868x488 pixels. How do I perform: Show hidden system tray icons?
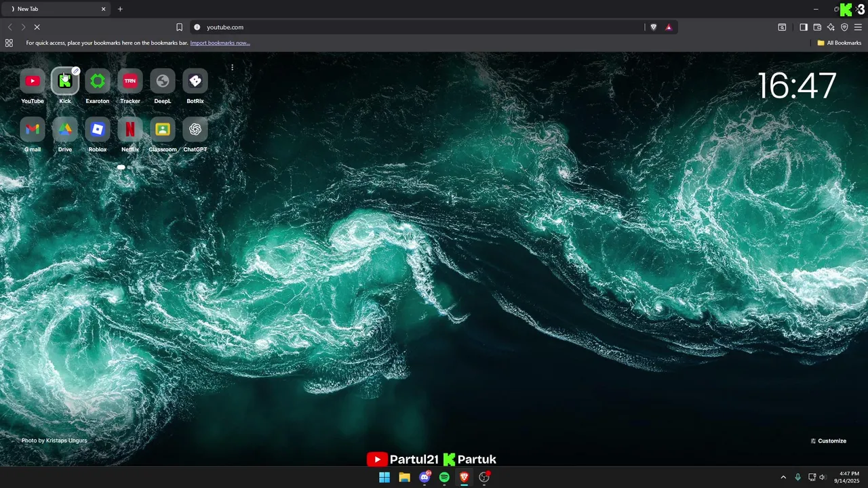[783, 477]
